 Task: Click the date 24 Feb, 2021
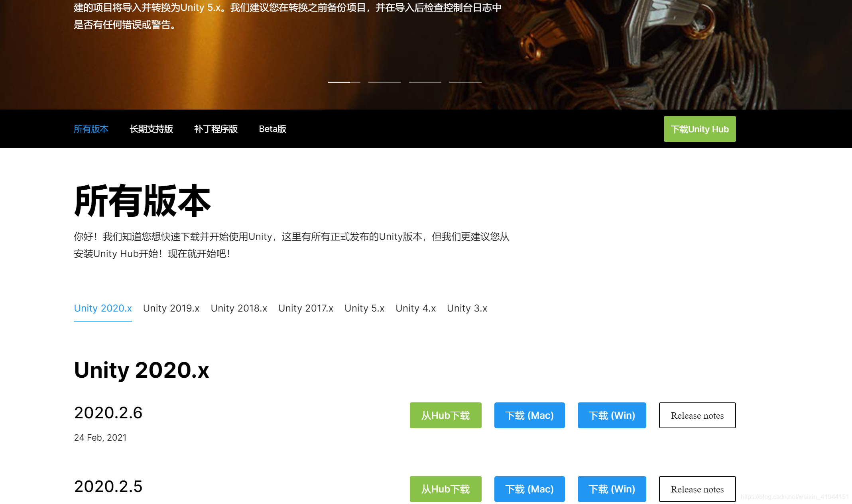pos(100,437)
